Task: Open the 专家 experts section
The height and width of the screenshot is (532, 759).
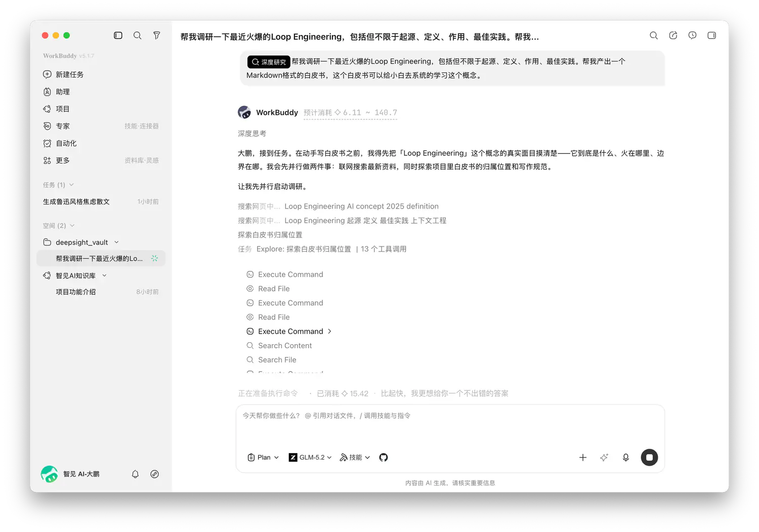Action: pos(57,126)
